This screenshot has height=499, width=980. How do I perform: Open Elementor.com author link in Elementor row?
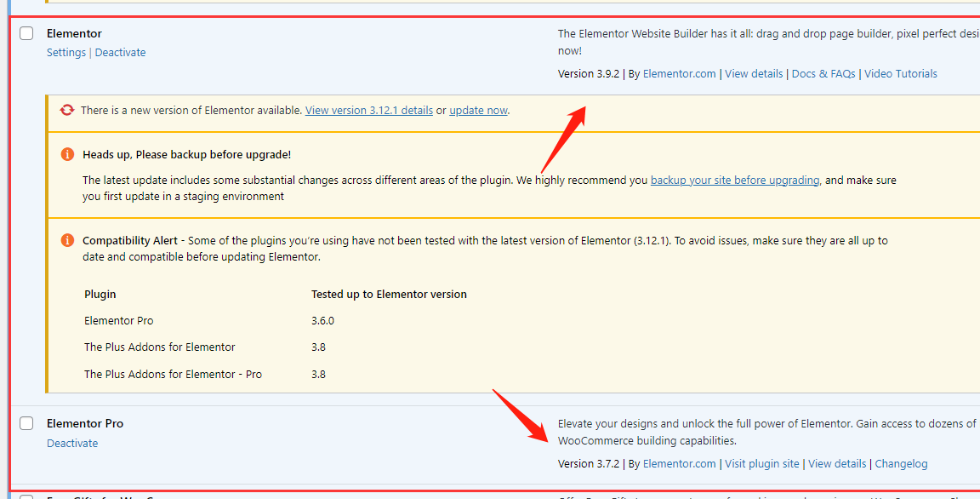[x=680, y=74]
